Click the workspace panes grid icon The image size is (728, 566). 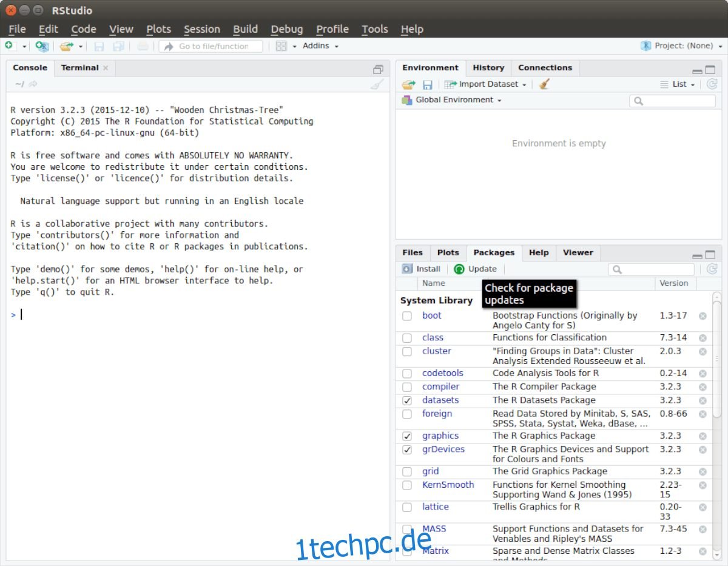281,46
